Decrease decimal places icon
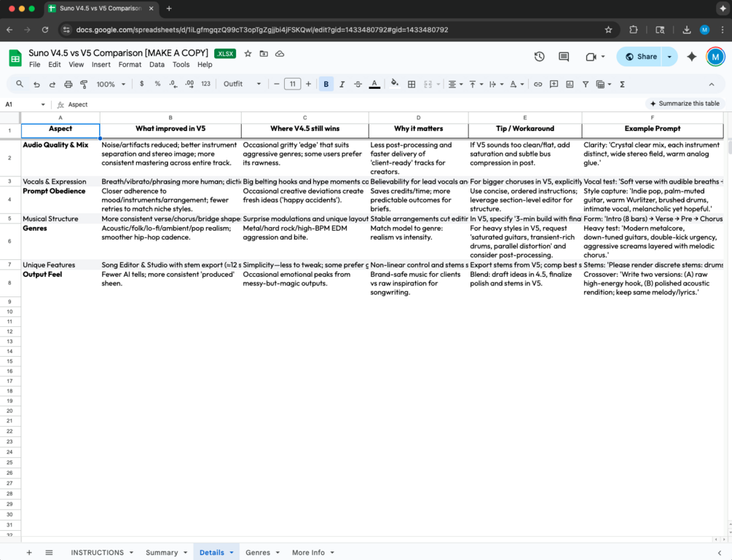Viewport: 732px width, 560px height. [x=173, y=84]
